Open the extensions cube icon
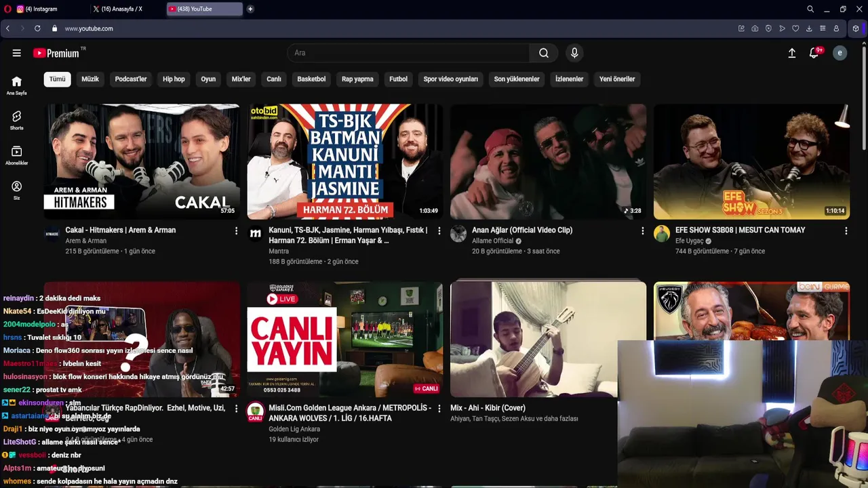Screen dimensions: 868x488 click(856, 28)
